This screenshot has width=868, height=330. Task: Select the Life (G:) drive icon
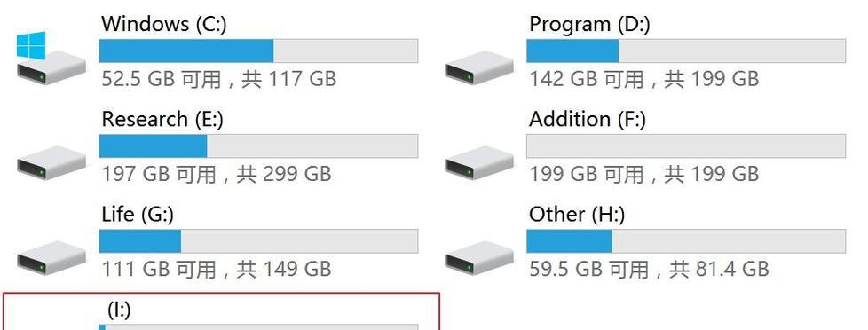click(51, 258)
